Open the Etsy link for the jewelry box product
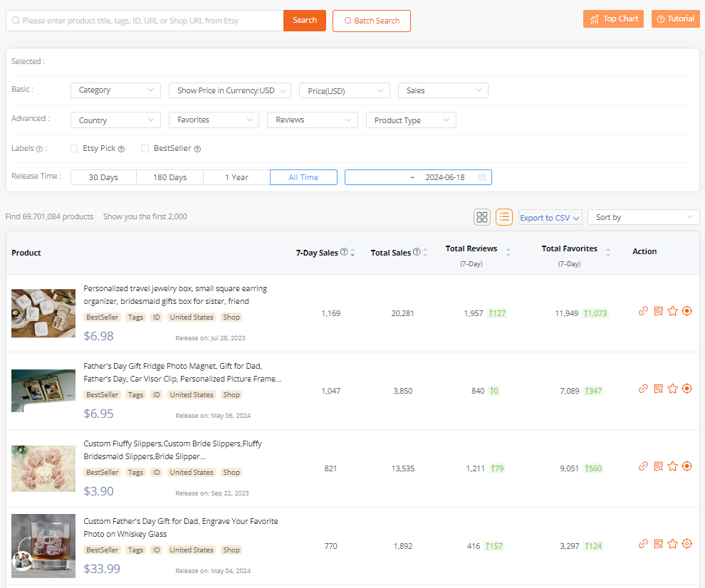The image size is (705, 588). [x=643, y=310]
